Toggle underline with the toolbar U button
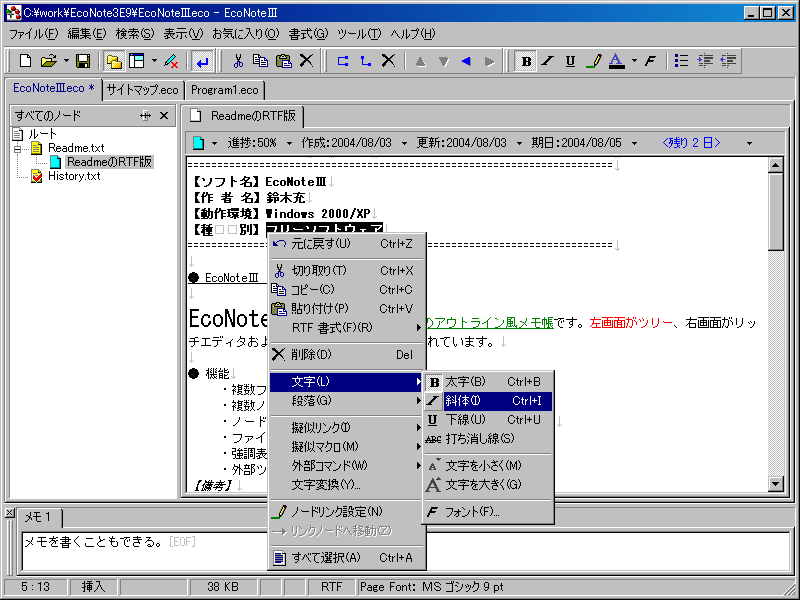The width and height of the screenshot is (800, 600). 570,61
